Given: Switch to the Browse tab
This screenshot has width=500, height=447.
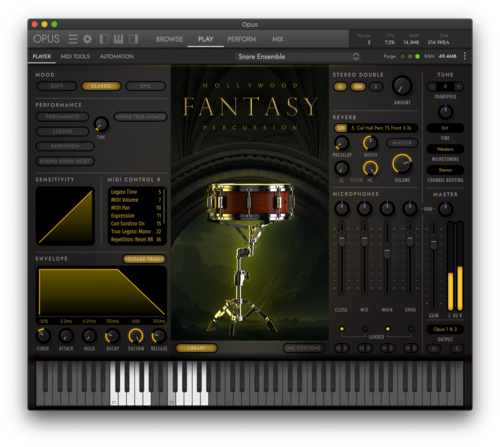Looking at the screenshot, I should (169, 39).
